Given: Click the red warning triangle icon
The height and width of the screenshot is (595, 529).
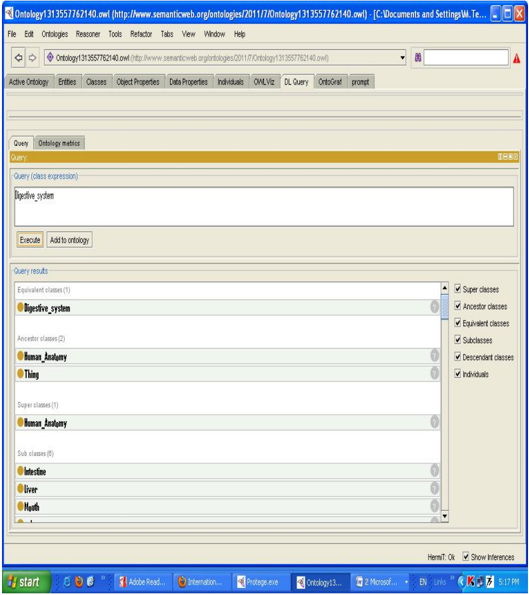Looking at the screenshot, I should (x=516, y=58).
